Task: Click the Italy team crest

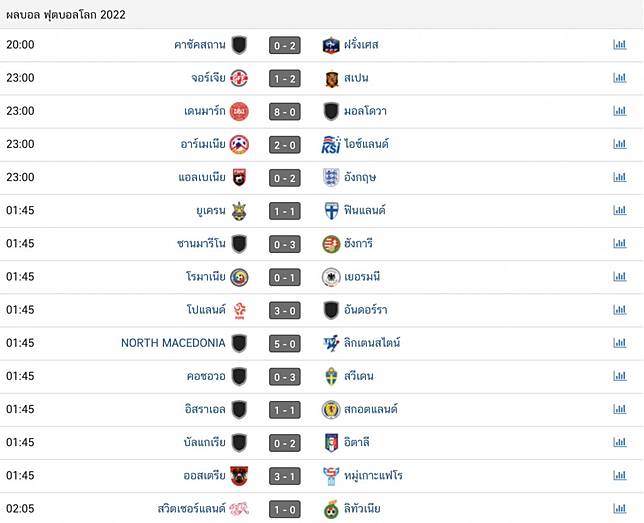Action: point(331,442)
